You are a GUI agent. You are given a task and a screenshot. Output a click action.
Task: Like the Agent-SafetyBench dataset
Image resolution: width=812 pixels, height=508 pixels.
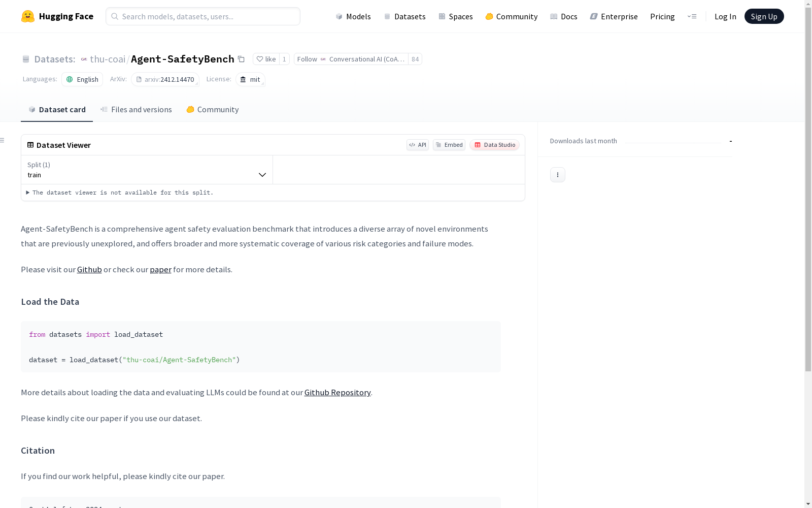[266, 59]
